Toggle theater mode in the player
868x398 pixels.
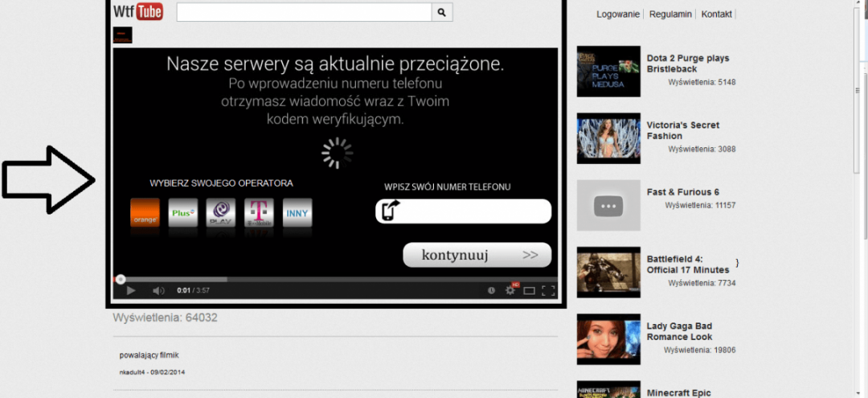[x=529, y=290]
